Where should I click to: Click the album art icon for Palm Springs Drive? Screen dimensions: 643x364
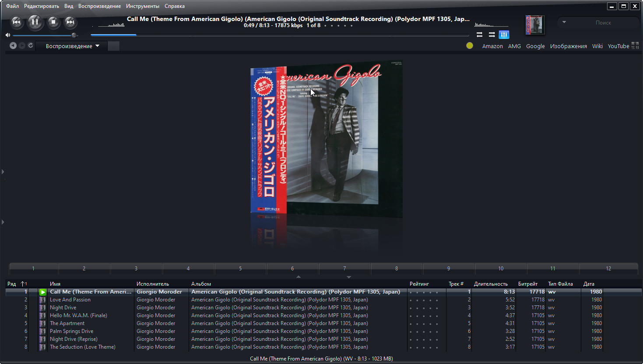click(42, 331)
